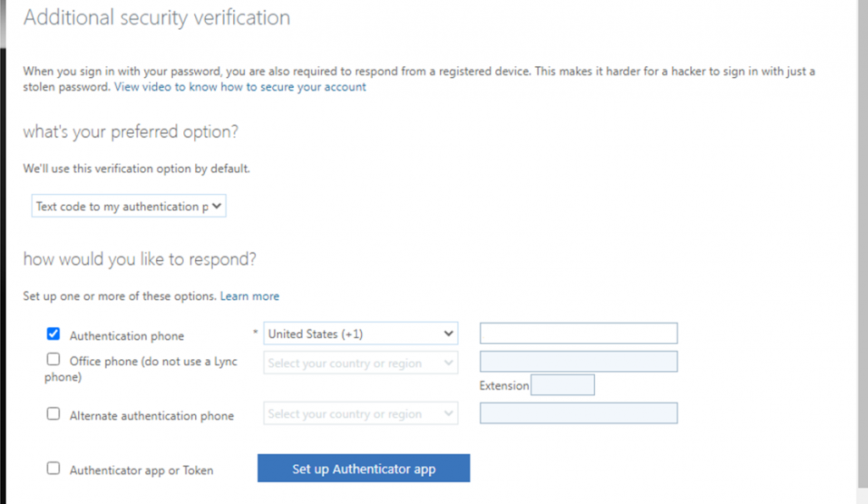Focus the Authentication phone number field
The image size is (868, 504).
pos(578,334)
